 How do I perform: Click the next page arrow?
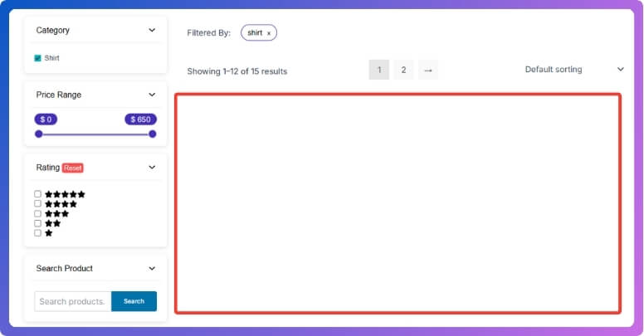click(428, 70)
